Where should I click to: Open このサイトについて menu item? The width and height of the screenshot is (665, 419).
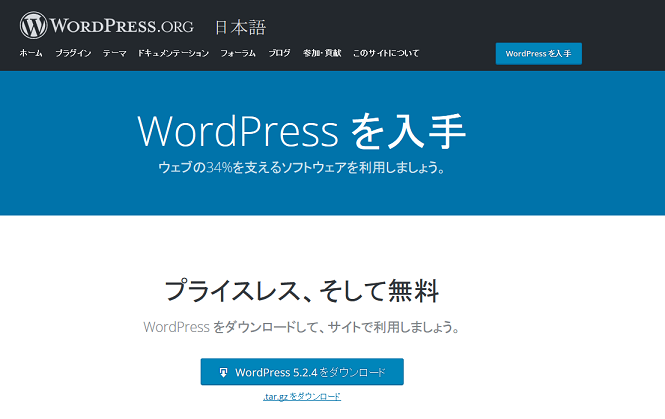tap(386, 53)
